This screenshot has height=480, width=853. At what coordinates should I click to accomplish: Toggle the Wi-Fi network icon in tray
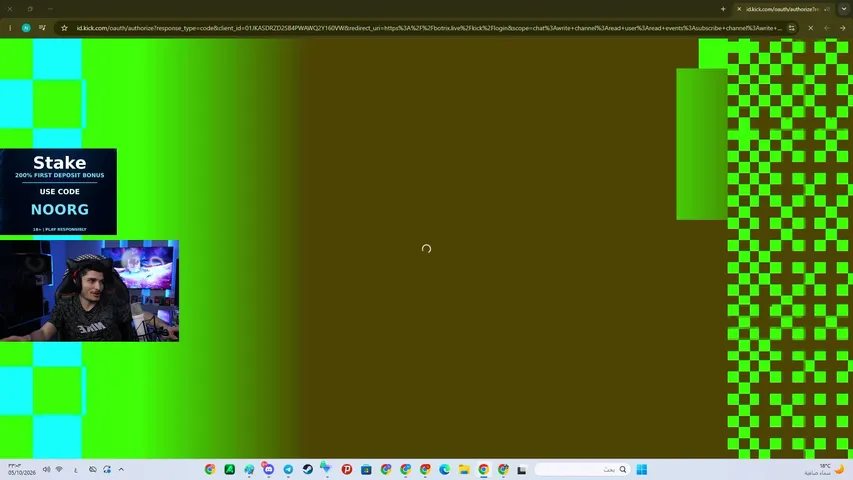(59, 469)
